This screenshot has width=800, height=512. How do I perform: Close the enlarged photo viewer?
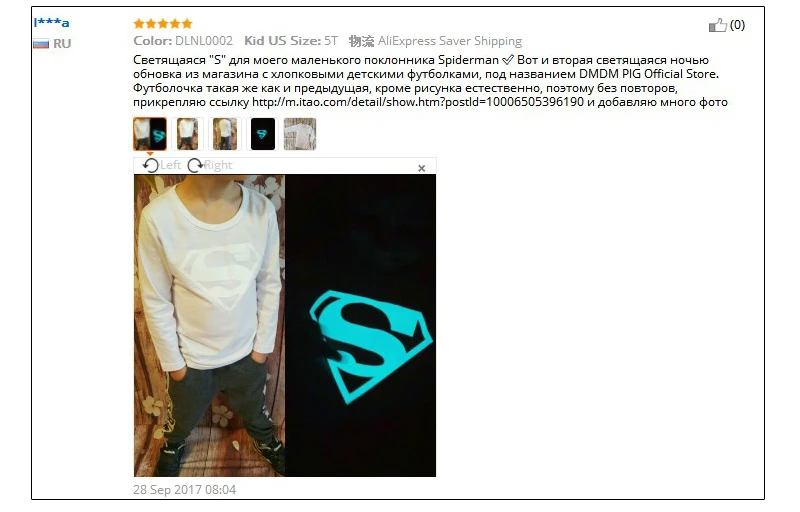tap(421, 168)
